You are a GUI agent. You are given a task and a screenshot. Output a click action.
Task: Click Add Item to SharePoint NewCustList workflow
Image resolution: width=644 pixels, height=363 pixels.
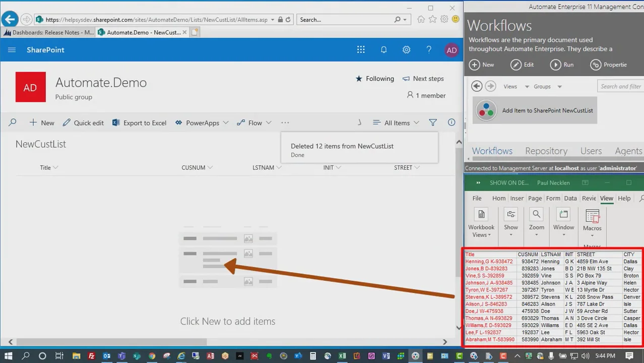point(535,110)
